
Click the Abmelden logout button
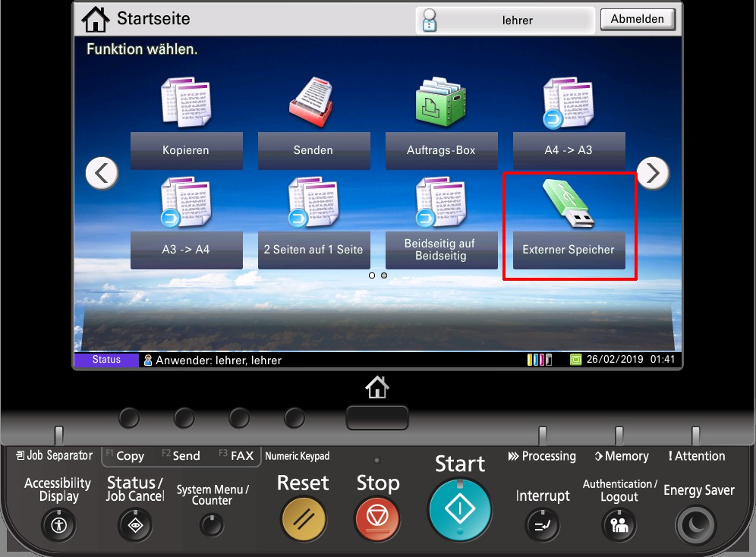point(637,20)
